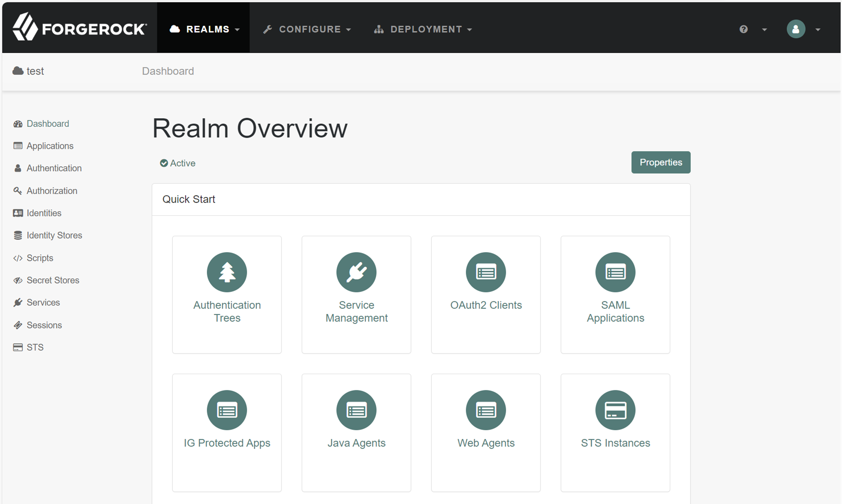842x504 pixels.
Task: Click the Java Agents circle icon
Action: [x=356, y=410]
